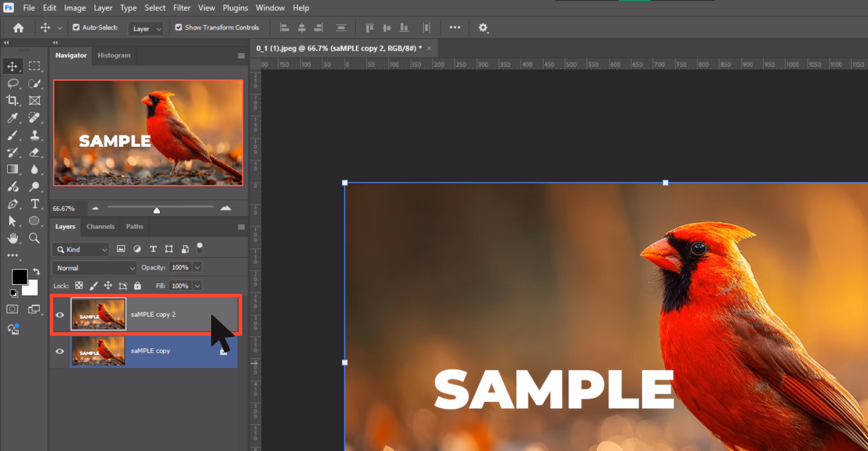Align top edges in options bar
Screen dimensions: 868x451
(x=369, y=28)
